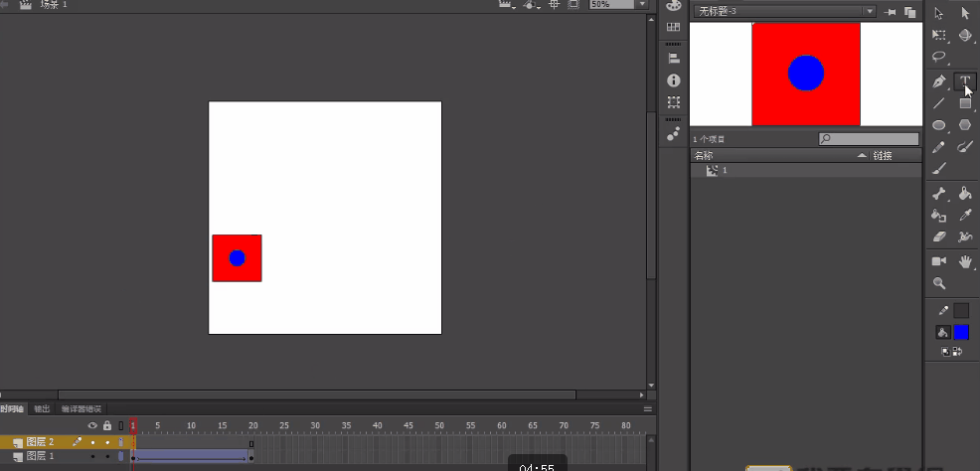Select the Camera tool
This screenshot has width=980, height=471.
(x=938, y=261)
